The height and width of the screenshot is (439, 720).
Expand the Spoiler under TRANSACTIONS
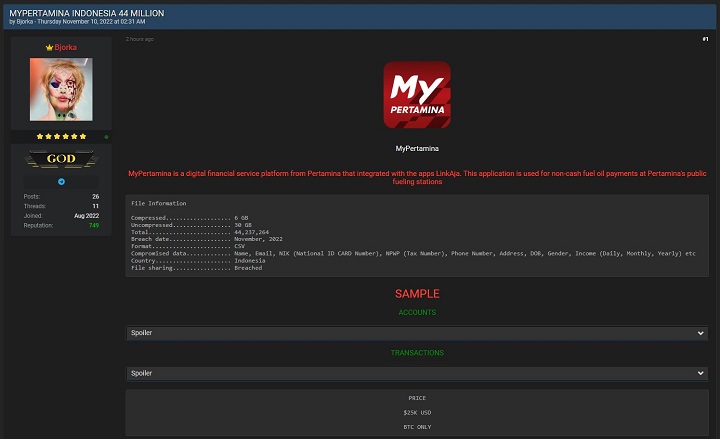tap(417, 373)
